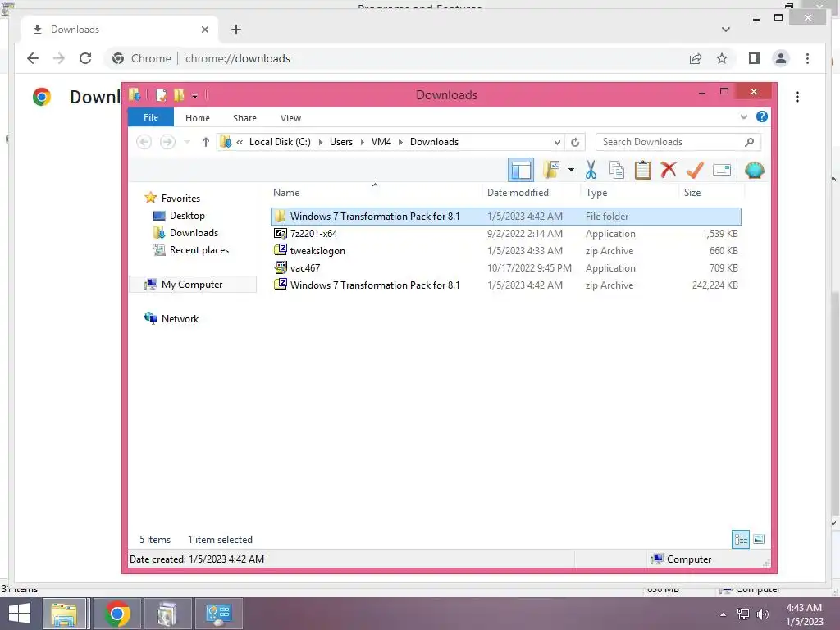Show hidden system tray icons
The image size is (840, 630).
724,614
